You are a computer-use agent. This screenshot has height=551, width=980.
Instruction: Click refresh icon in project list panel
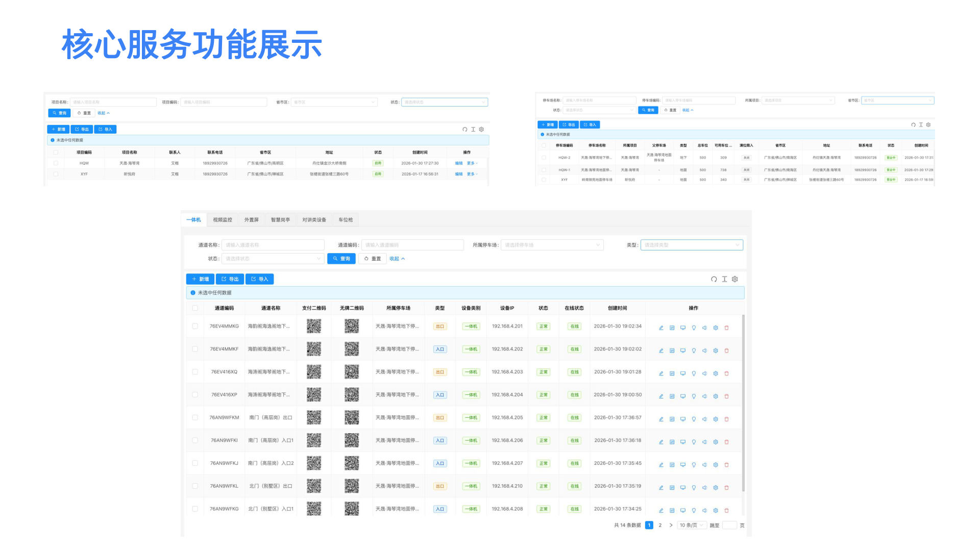pyautogui.click(x=464, y=130)
